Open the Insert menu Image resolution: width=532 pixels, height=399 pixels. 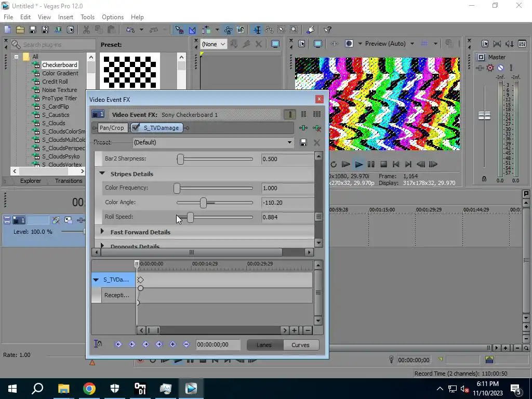click(65, 17)
